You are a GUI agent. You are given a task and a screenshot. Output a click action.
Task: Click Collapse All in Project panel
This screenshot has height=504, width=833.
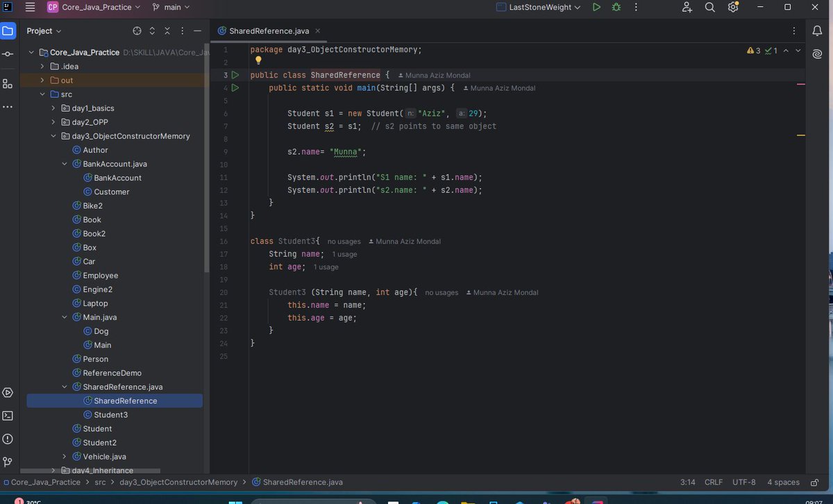point(167,31)
